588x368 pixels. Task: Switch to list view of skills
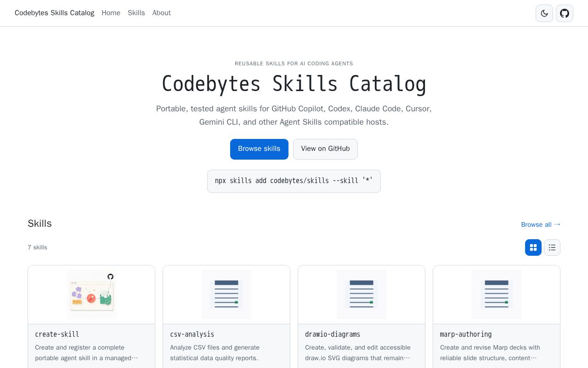552,247
